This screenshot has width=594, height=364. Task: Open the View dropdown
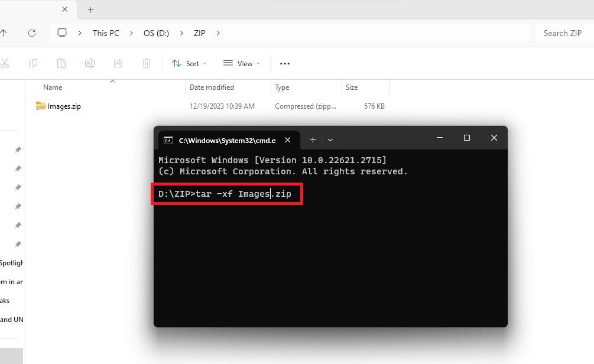click(x=242, y=63)
